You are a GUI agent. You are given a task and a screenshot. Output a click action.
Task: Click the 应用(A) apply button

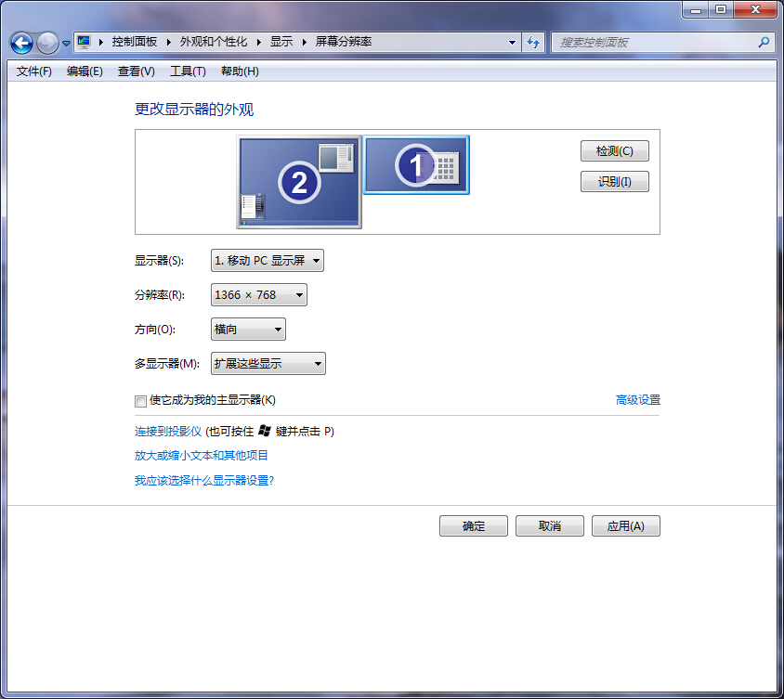[625, 526]
